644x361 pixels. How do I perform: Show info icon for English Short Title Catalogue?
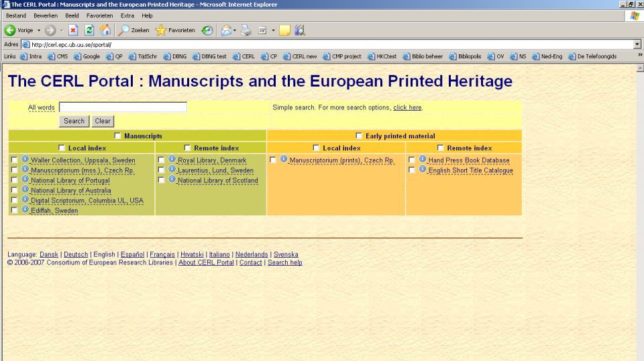click(423, 169)
